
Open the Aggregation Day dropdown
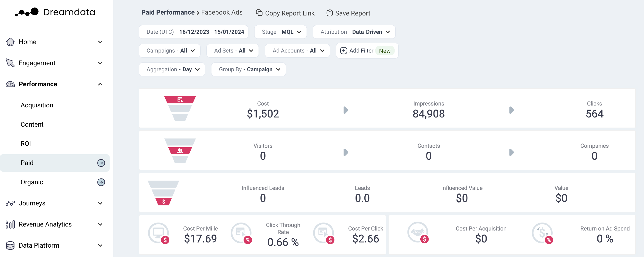(x=172, y=69)
